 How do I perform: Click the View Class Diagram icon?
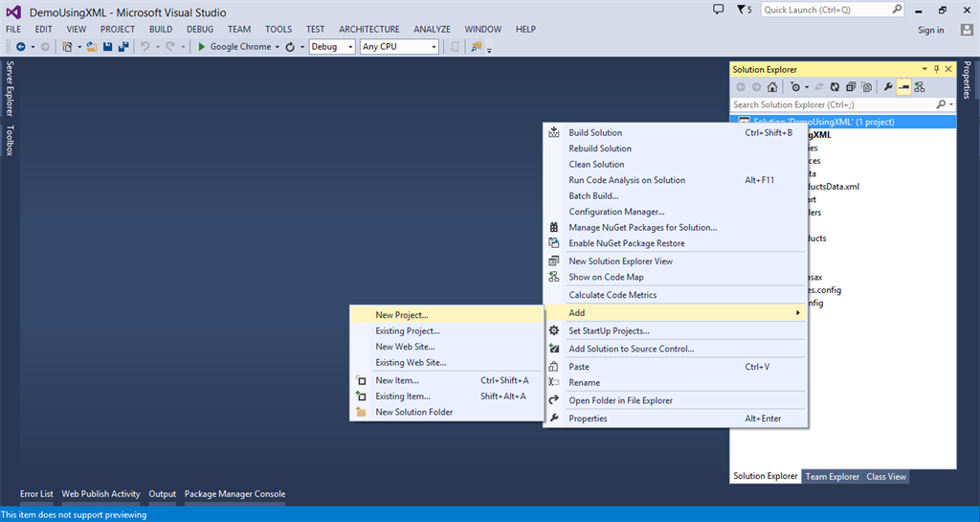920,87
